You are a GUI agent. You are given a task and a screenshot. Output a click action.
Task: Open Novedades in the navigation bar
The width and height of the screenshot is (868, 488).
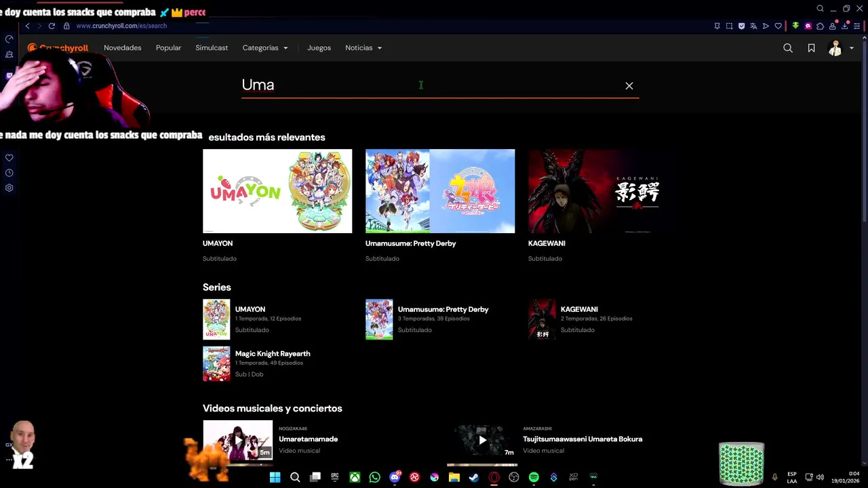[123, 48]
